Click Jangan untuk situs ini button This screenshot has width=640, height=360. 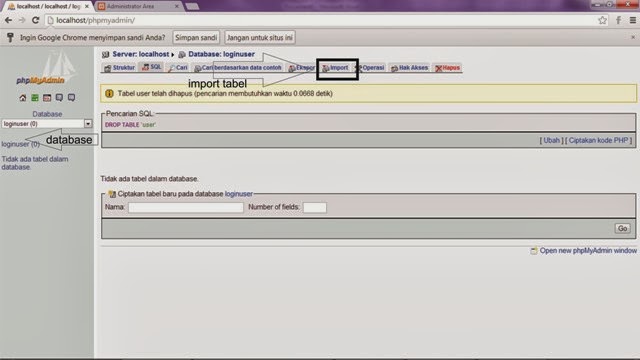pyautogui.click(x=260, y=38)
